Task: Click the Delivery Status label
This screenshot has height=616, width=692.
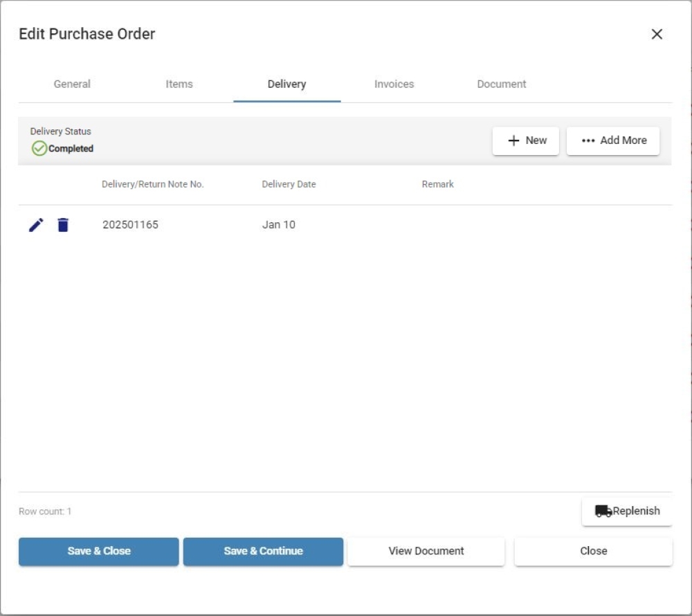Action: tap(60, 132)
